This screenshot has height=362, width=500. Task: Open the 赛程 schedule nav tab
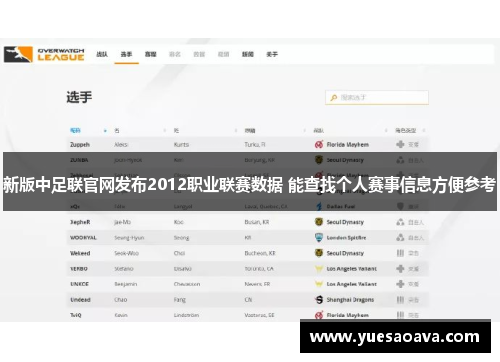pos(151,54)
